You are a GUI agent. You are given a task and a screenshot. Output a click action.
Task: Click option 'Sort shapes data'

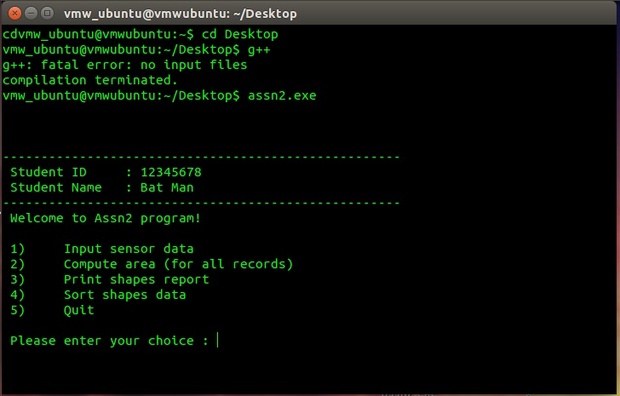coord(125,295)
